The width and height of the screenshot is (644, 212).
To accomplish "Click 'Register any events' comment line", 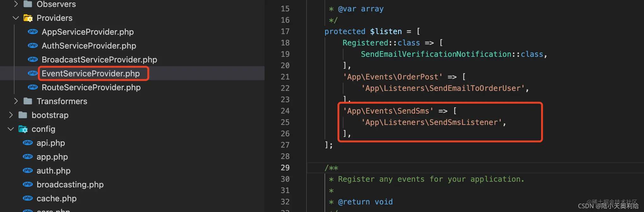I will [426, 179].
